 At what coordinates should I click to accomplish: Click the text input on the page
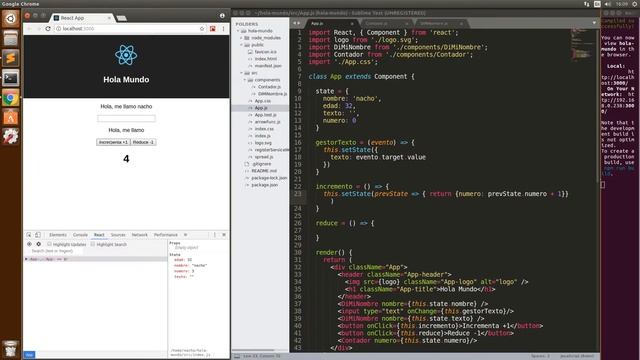point(126,118)
